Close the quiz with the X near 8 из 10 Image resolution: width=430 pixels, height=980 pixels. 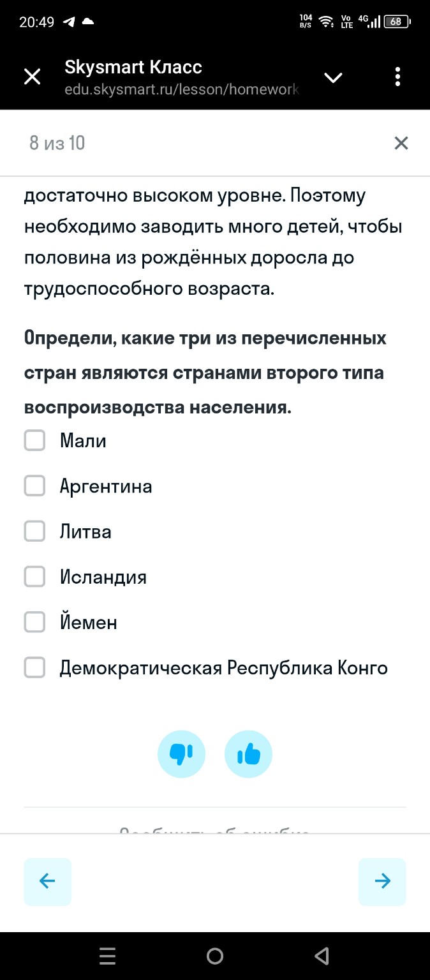tap(401, 143)
